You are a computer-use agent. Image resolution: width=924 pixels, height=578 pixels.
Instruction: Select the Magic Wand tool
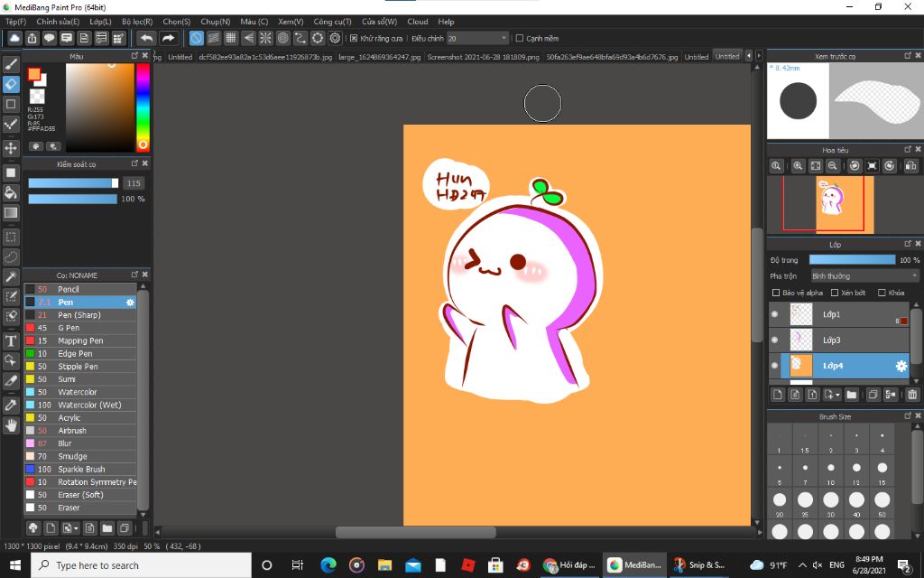point(11,276)
